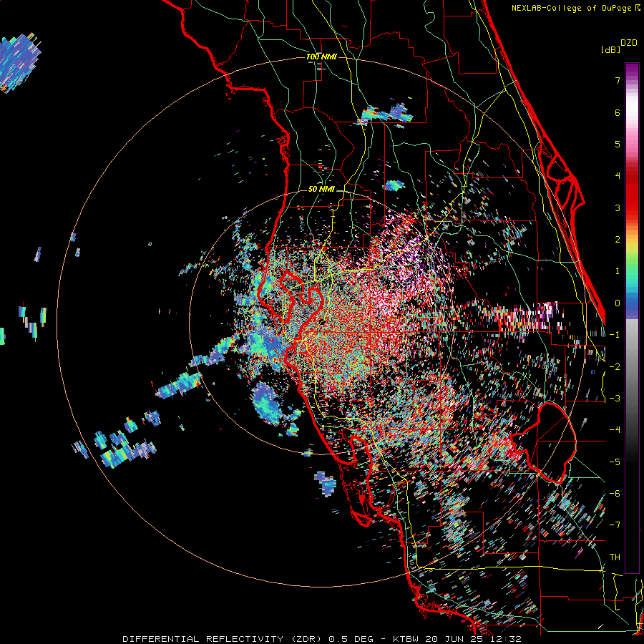Viewport: 644px width, 644px height.
Task: Click the -1 dB scale label
Action: tap(615, 334)
